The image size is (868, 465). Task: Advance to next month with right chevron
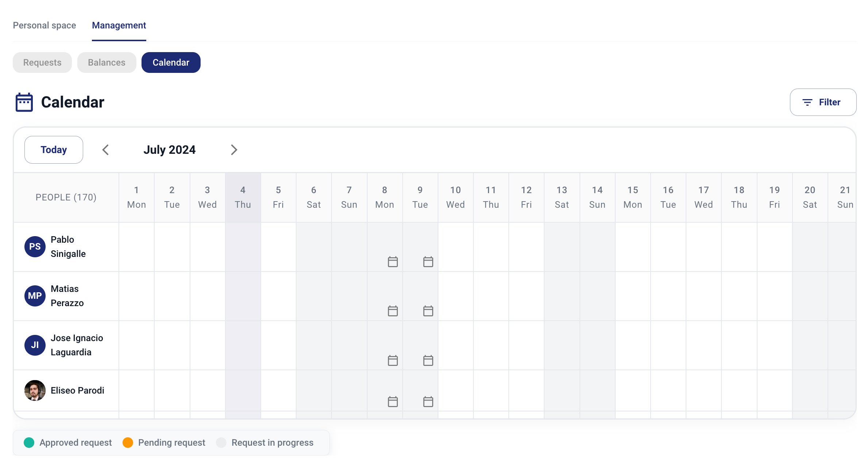[x=234, y=150]
